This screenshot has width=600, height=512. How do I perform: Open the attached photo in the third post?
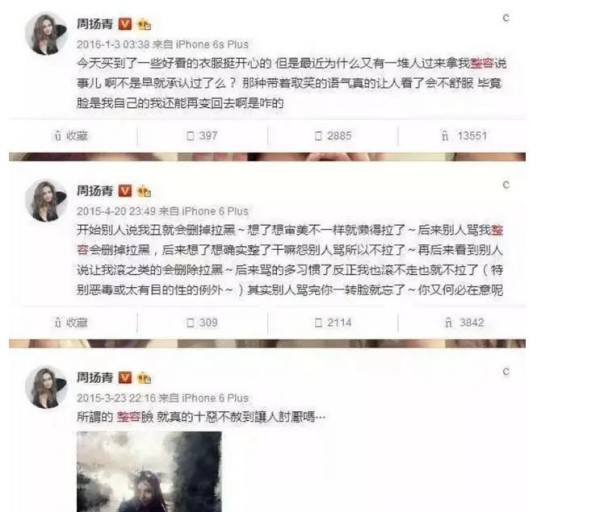149,471
